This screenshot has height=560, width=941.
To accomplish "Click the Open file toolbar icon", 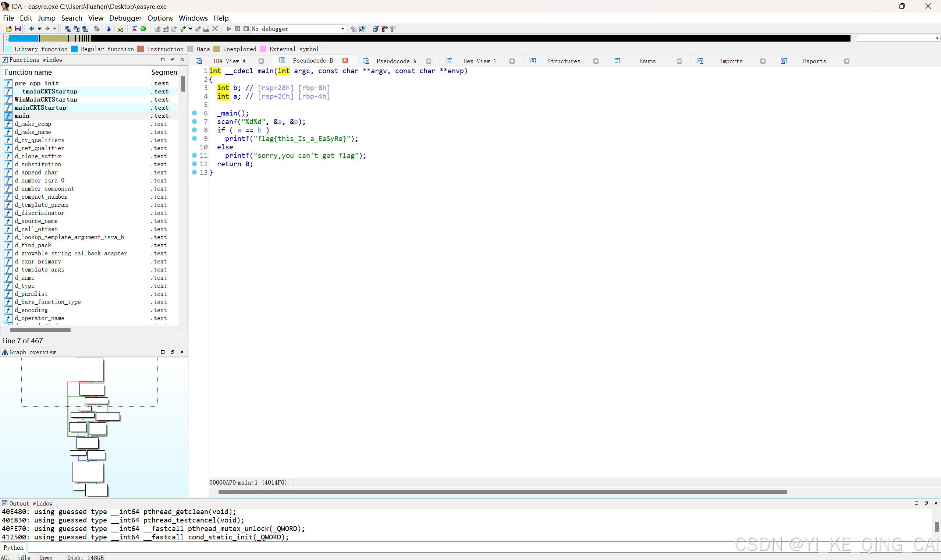I will (x=9, y=29).
